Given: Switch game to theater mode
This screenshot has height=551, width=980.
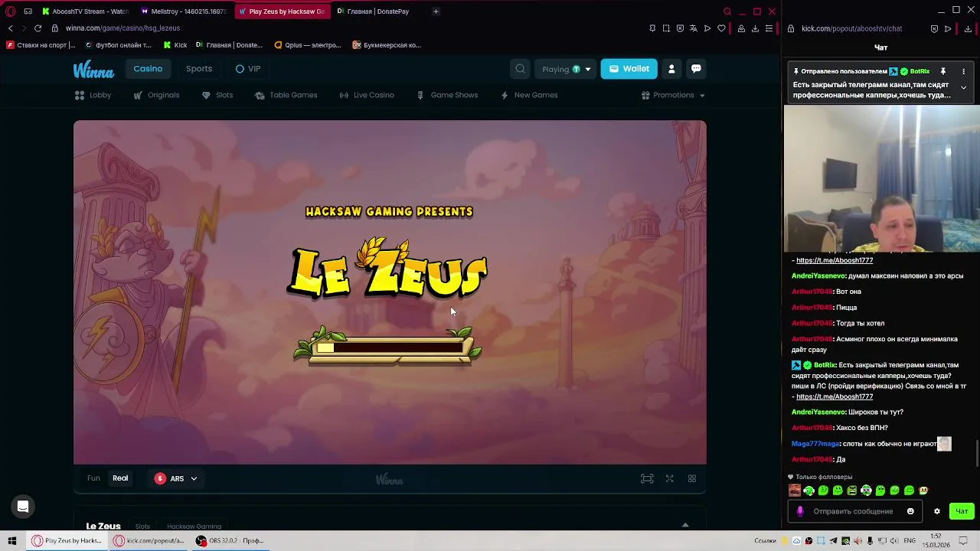Looking at the screenshot, I should tap(647, 478).
